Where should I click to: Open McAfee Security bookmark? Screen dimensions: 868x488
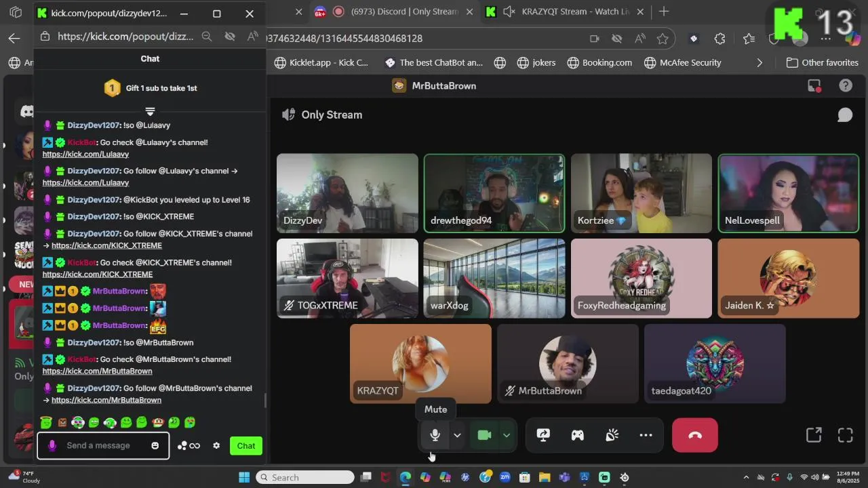click(x=682, y=62)
